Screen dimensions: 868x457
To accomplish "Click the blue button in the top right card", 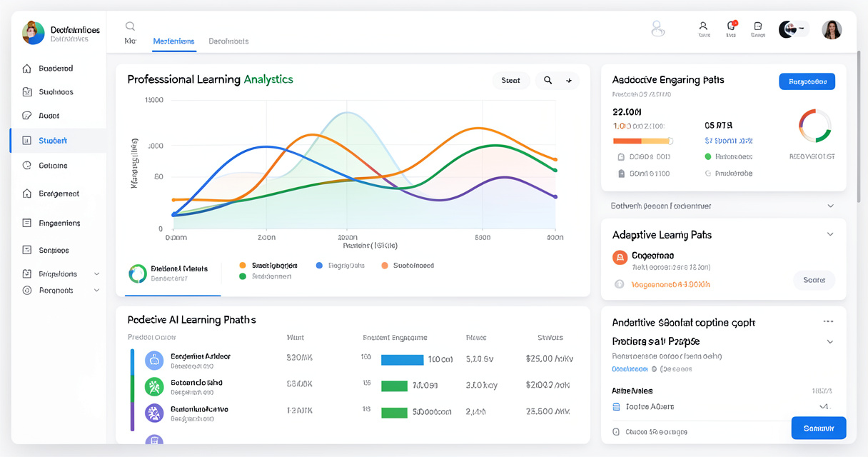I will [x=807, y=81].
